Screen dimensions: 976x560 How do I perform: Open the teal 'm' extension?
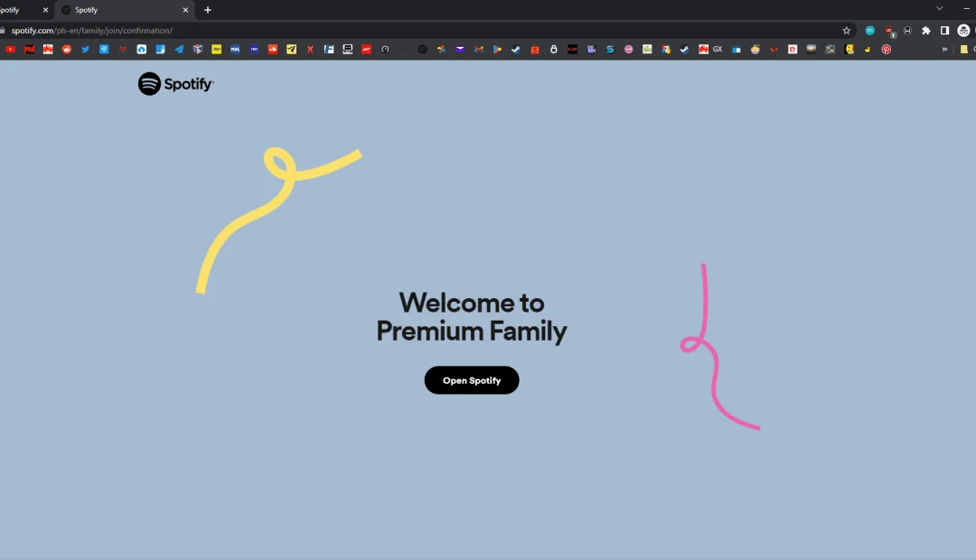point(870,31)
